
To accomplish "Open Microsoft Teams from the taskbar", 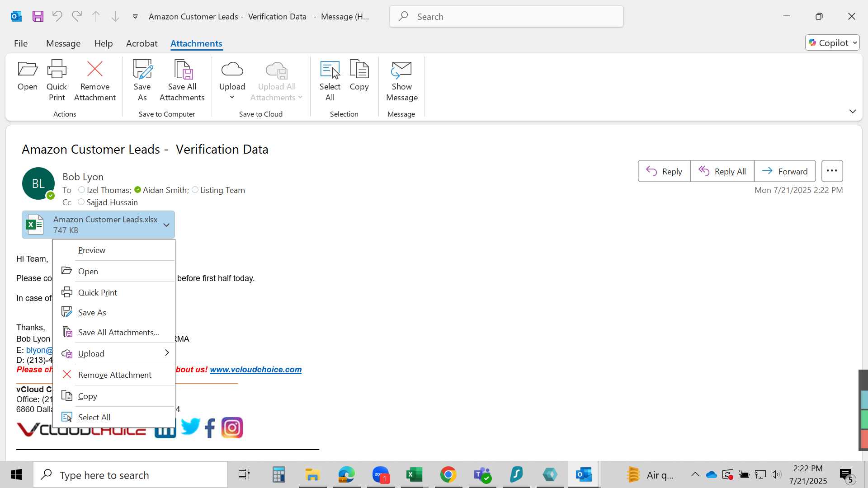I will tap(482, 475).
